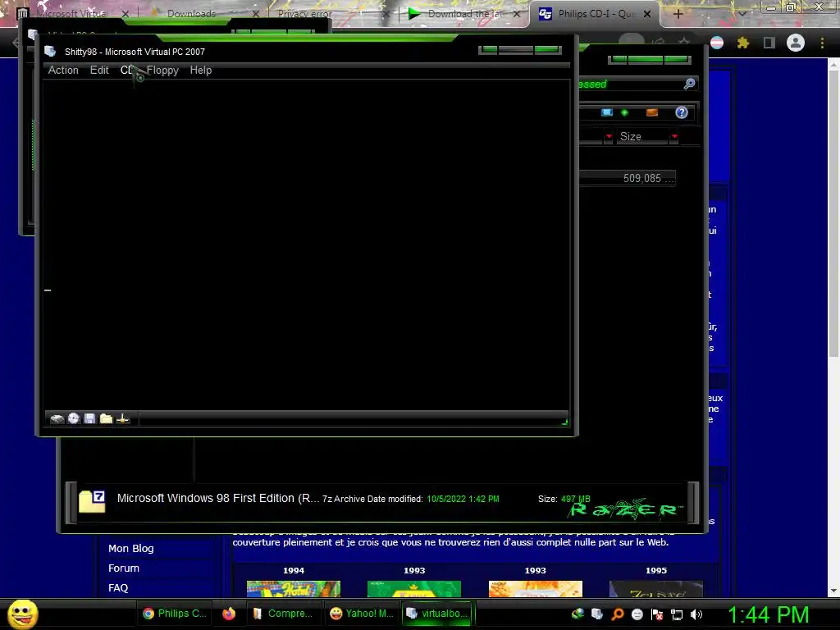Click the volume speaker tray icon

[x=696, y=614]
